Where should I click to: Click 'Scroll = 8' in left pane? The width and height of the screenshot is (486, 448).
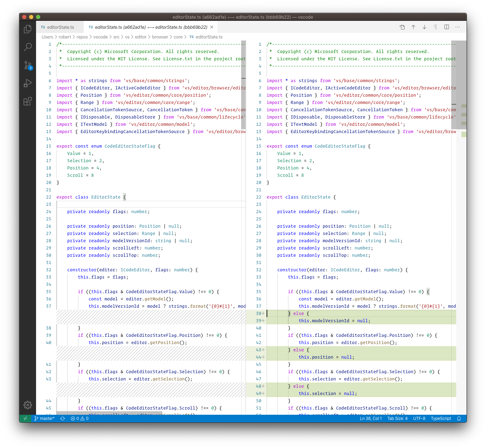point(80,175)
